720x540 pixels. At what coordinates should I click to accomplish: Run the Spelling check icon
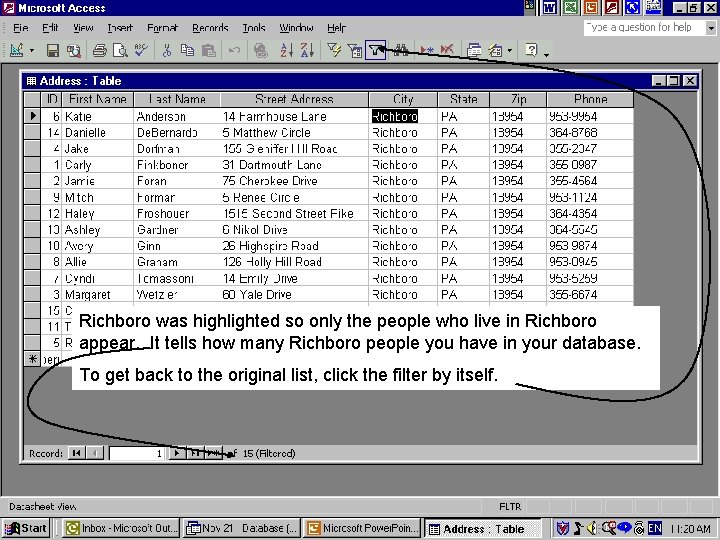(141, 50)
